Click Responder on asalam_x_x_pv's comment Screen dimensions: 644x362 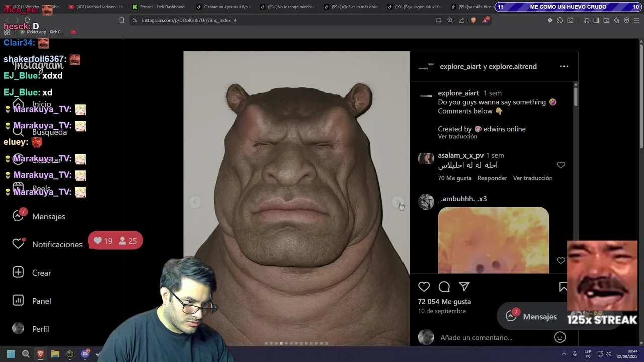(x=492, y=178)
